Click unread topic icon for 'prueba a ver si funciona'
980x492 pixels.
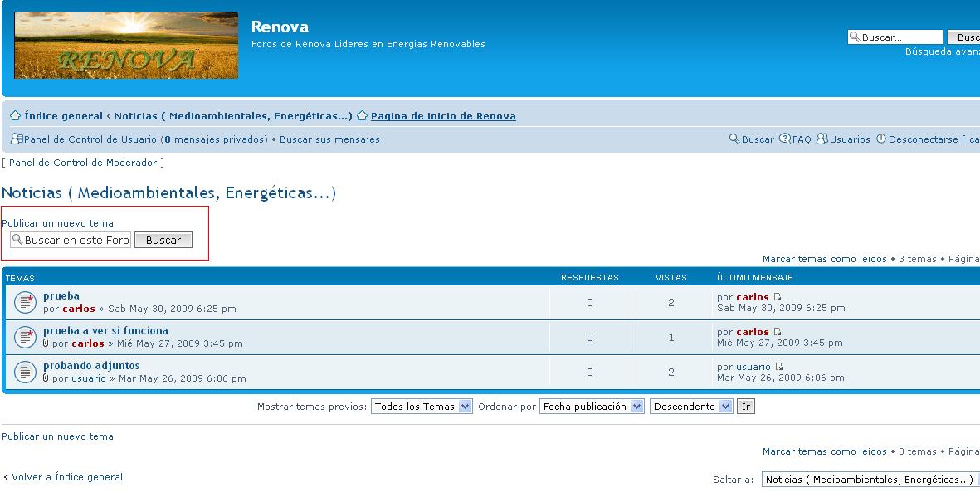(x=25, y=338)
